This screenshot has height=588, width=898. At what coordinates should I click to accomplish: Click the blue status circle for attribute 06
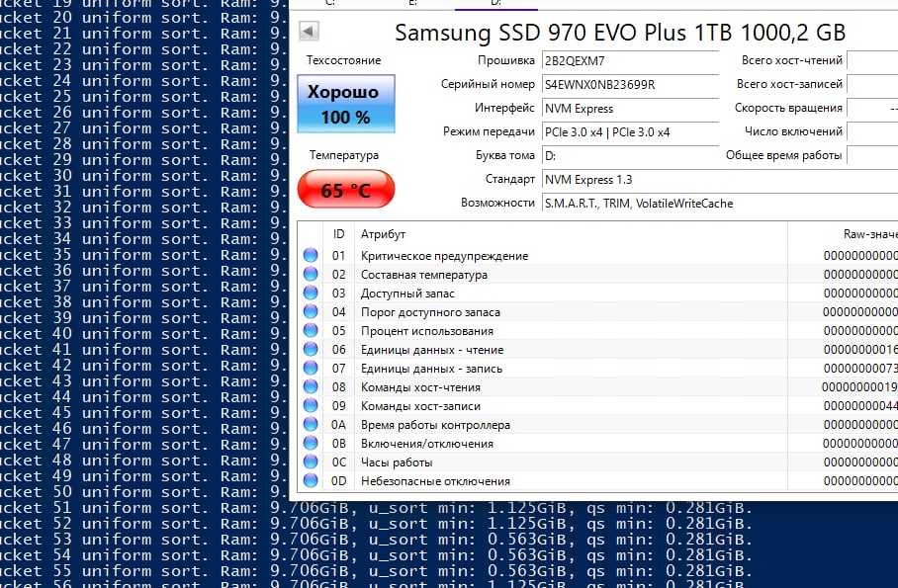click(311, 349)
